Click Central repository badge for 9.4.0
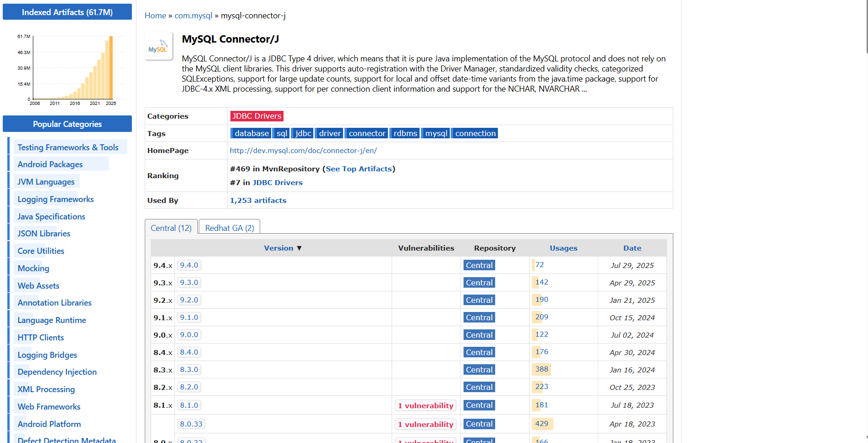This screenshot has height=443, width=868. pyautogui.click(x=479, y=265)
